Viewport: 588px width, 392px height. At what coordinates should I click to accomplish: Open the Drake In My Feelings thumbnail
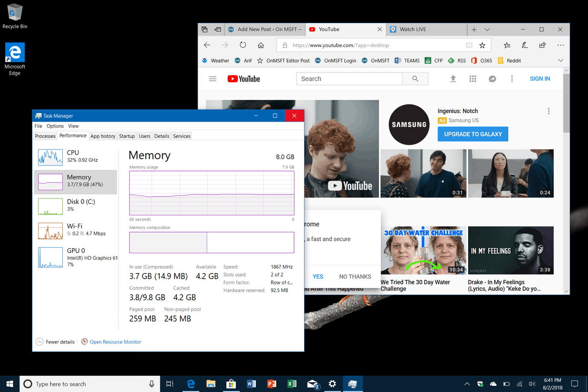click(510, 251)
